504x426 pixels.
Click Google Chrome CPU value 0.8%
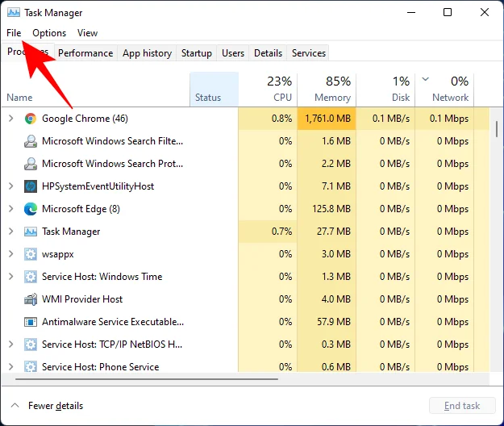click(282, 119)
